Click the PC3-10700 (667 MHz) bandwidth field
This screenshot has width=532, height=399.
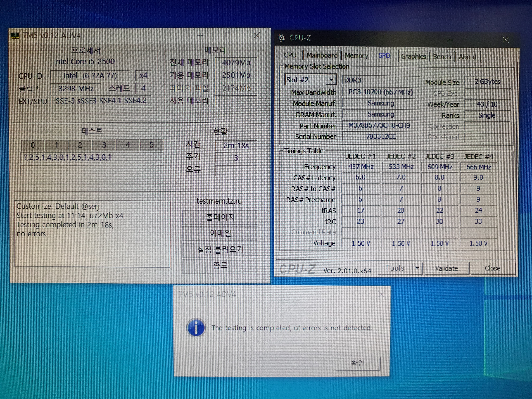381,92
